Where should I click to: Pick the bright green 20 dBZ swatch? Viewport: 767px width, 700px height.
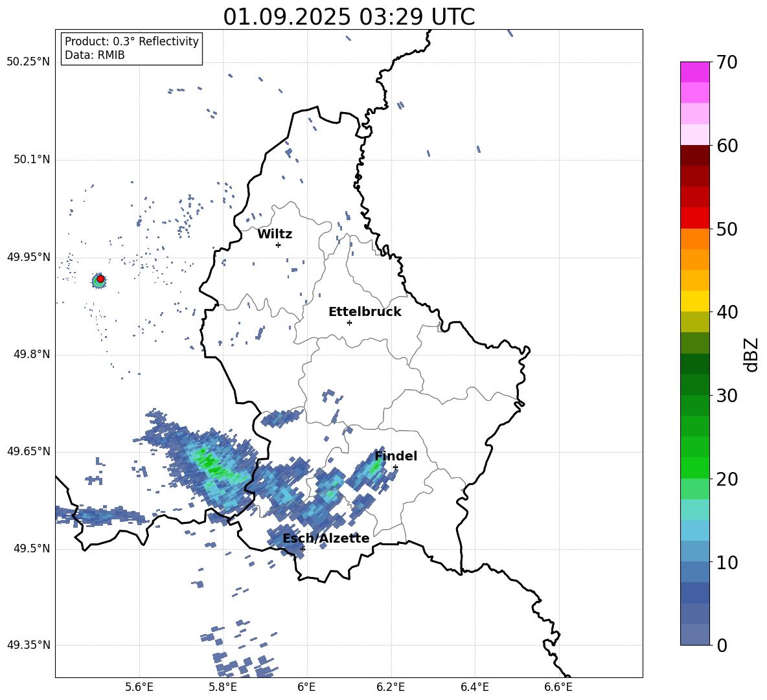click(694, 468)
